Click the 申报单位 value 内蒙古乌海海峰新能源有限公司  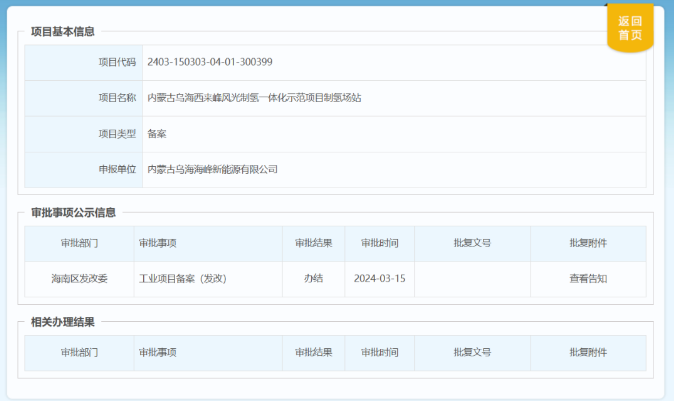tap(212, 170)
